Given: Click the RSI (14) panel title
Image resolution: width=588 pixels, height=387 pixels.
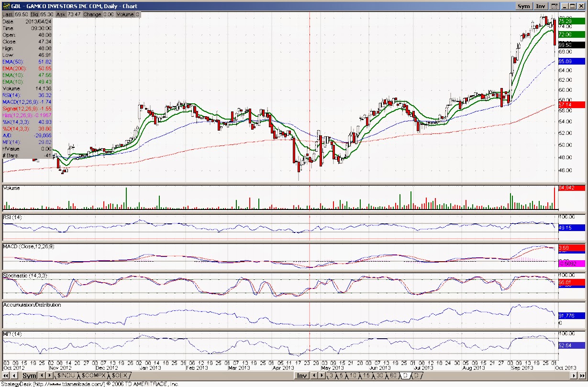Looking at the screenshot, I should tap(13, 218).
